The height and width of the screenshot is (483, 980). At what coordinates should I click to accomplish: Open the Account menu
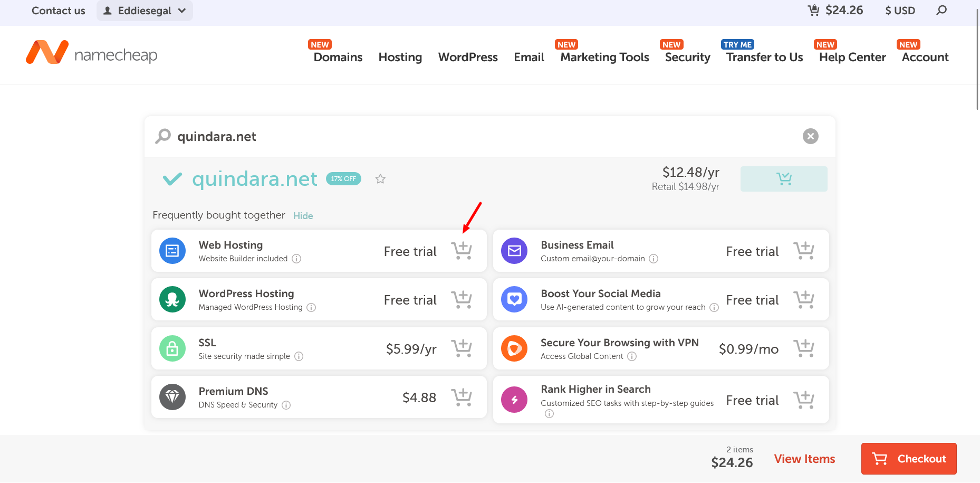(x=925, y=57)
